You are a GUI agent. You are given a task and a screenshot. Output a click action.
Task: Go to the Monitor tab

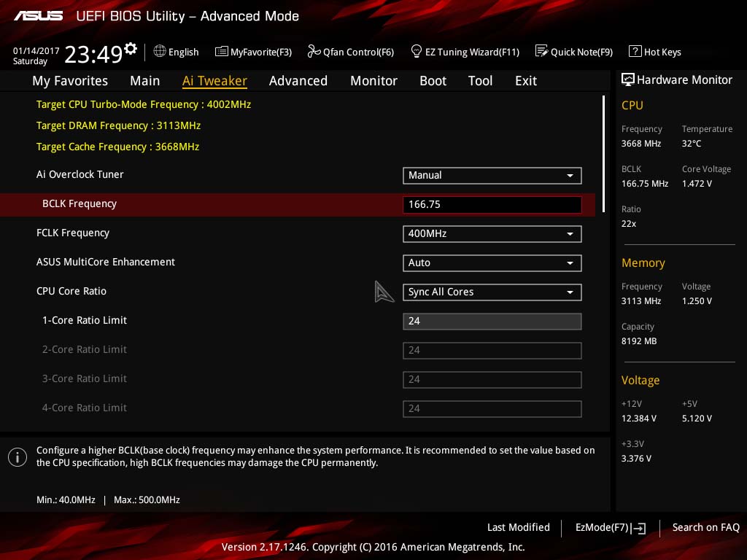373,81
